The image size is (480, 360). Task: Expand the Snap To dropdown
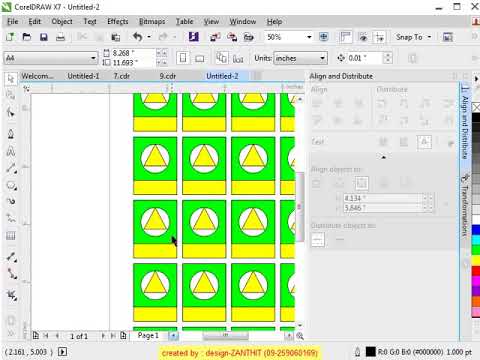[430, 37]
